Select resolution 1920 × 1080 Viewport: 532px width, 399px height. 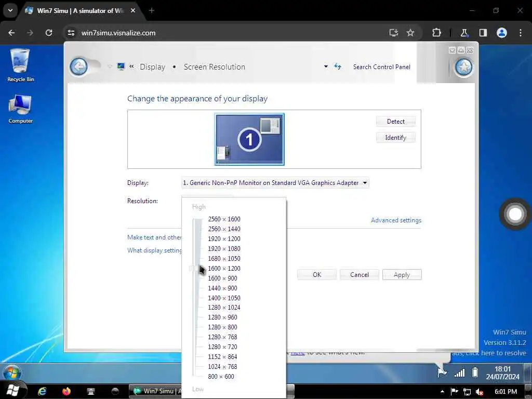coord(224,248)
